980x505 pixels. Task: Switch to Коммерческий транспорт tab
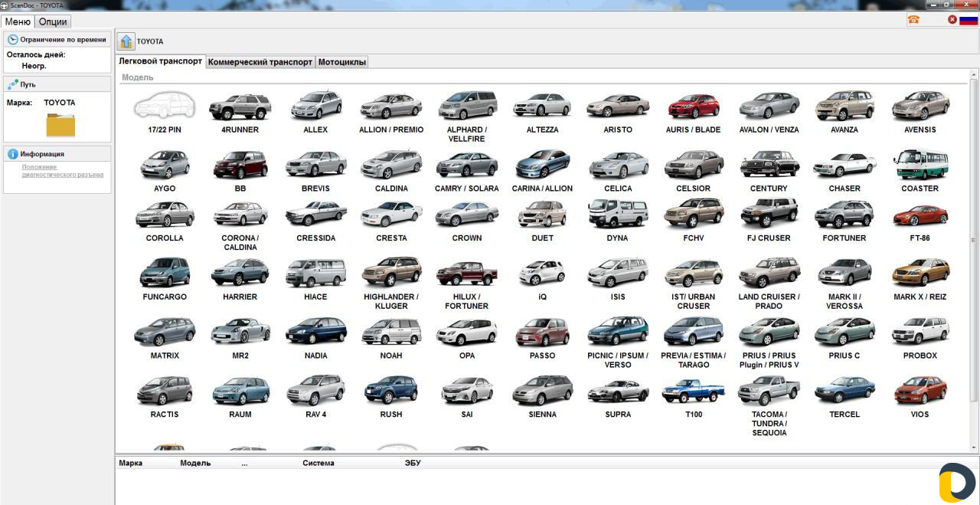click(x=260, y=62)
